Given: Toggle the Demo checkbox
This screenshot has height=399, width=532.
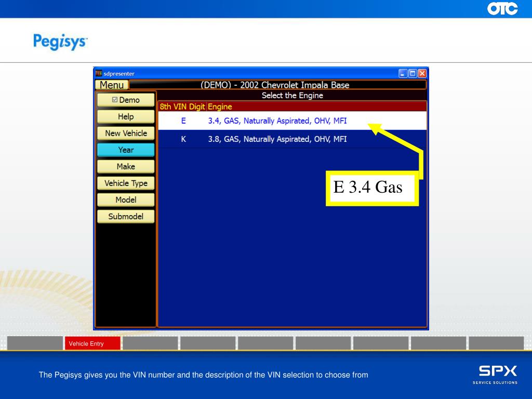Looking at the screenshot, I should pos(115,100).
